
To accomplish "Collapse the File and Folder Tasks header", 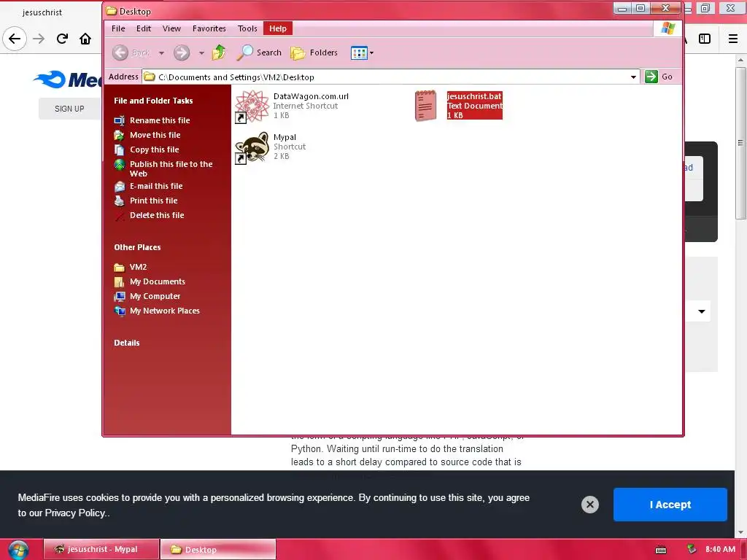I will click(x=153, y=101).
